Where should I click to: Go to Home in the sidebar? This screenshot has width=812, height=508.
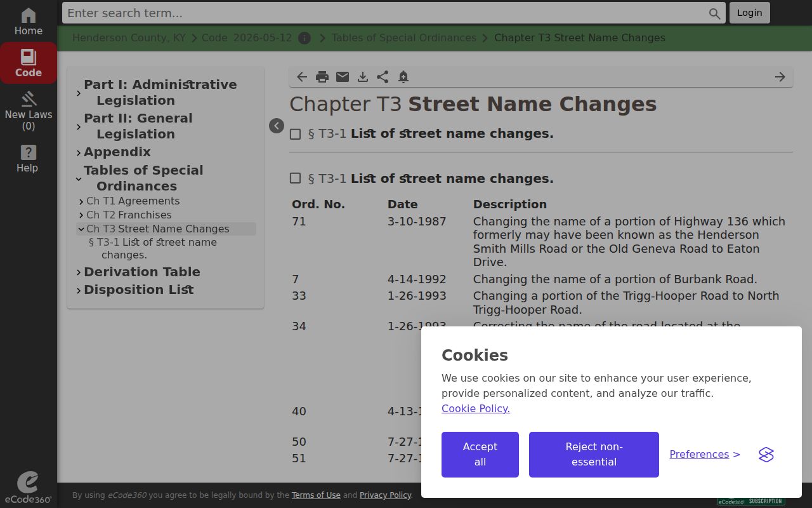tap(29, 21)
